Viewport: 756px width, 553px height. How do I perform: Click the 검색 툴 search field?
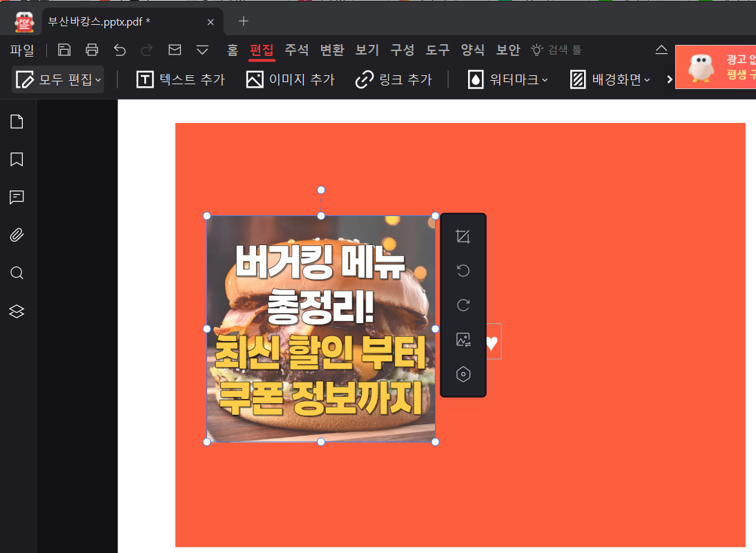(556, 50)
